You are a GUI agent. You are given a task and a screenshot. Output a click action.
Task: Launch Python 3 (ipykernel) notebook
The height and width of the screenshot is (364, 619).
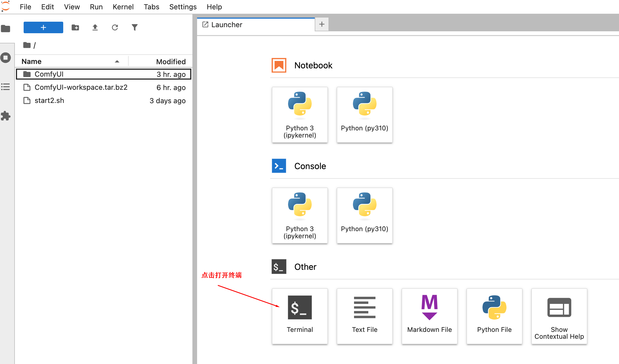coord(300,115)
